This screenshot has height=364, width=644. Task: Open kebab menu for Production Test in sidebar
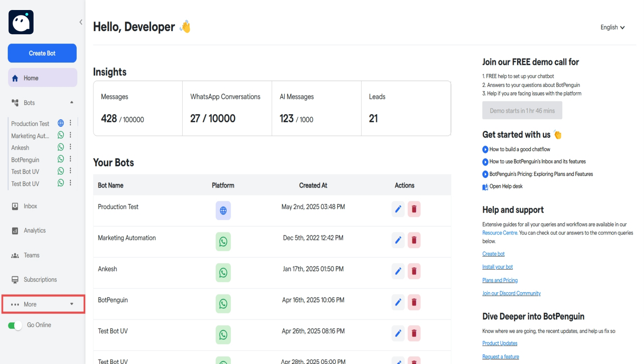tap(71, 123)
